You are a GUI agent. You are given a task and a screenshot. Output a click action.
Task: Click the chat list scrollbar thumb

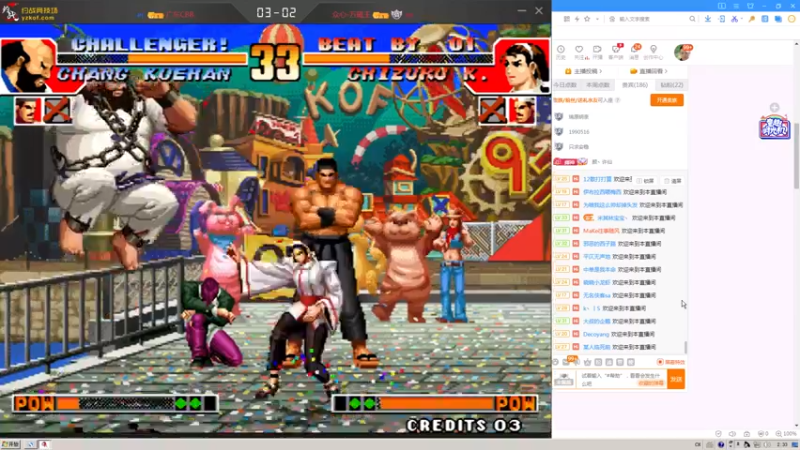pos(685,347)
